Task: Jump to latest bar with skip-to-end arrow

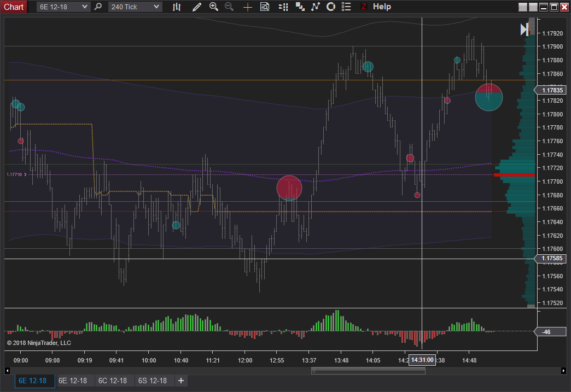Action: (525, 30)
